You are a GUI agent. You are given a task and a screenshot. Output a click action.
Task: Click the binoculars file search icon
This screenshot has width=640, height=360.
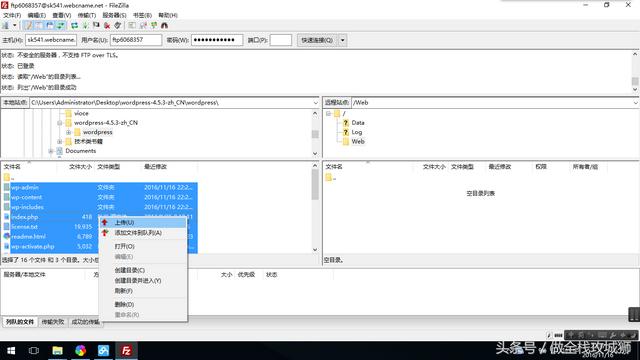[164, 25]
